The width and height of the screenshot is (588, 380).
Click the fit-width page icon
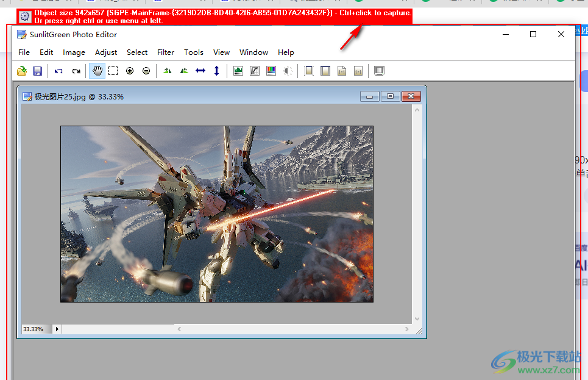(325, 71)
